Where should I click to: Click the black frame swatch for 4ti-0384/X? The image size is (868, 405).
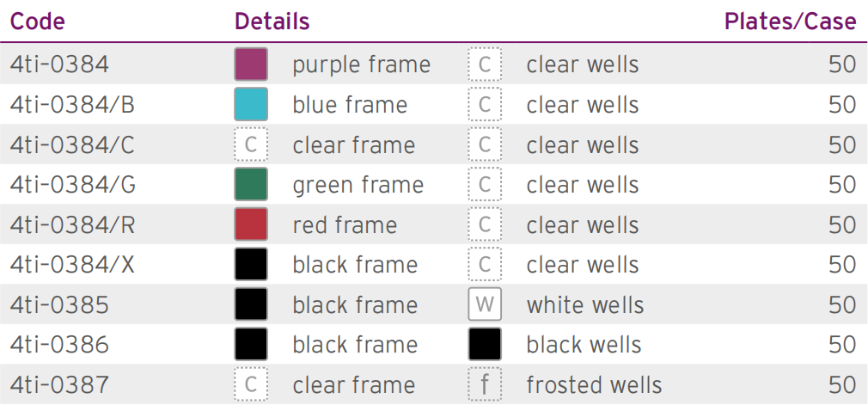[x=251, y=264]
